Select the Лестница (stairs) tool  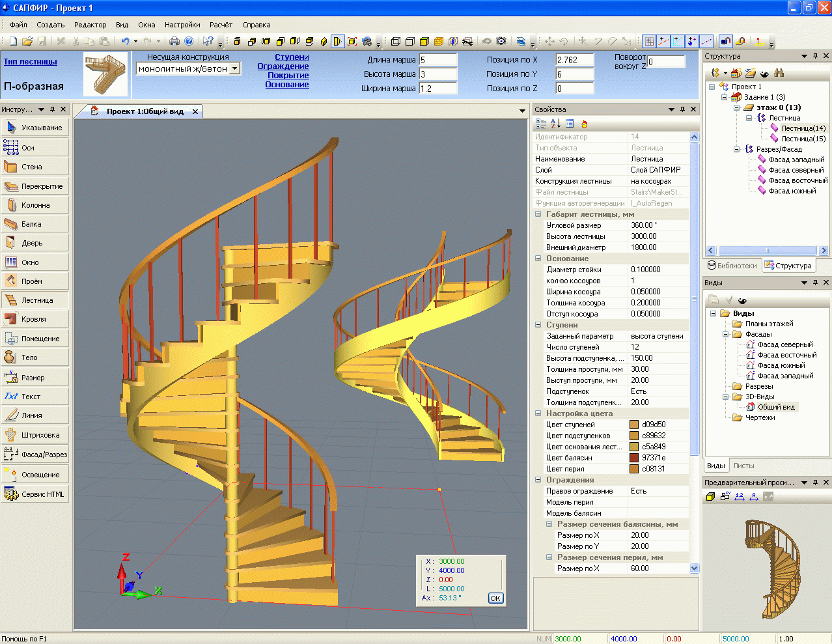(x=35, y=300)
